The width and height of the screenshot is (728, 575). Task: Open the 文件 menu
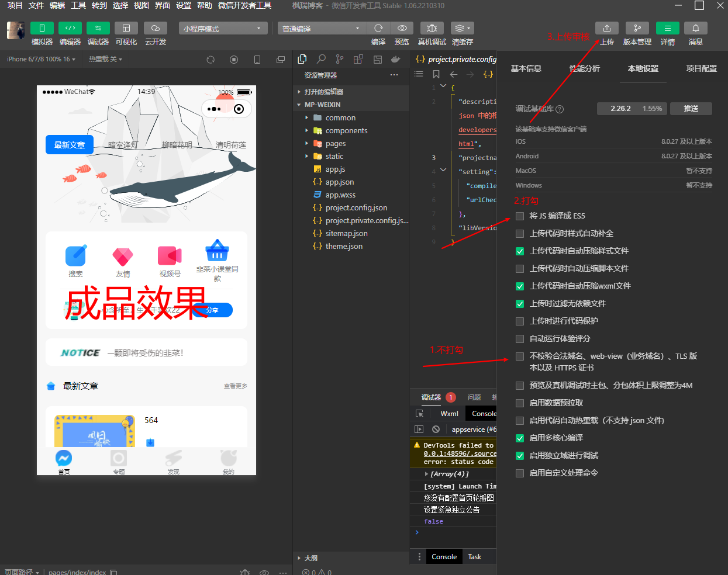click(36, 5)
